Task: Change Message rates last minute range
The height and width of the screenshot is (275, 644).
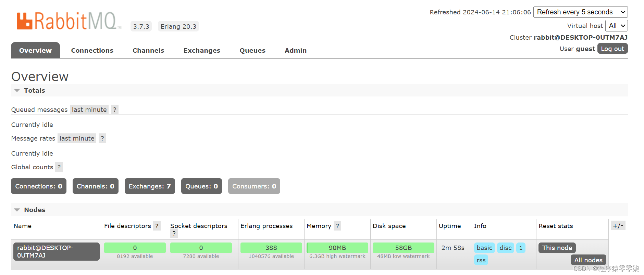Action: click(77, 139)
